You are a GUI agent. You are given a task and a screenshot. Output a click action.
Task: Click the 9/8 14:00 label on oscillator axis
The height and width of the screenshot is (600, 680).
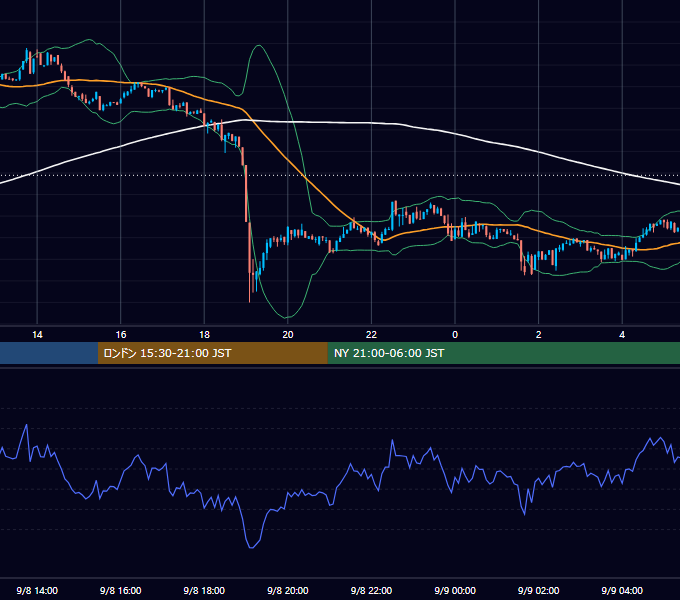click(x=37, y=590)
